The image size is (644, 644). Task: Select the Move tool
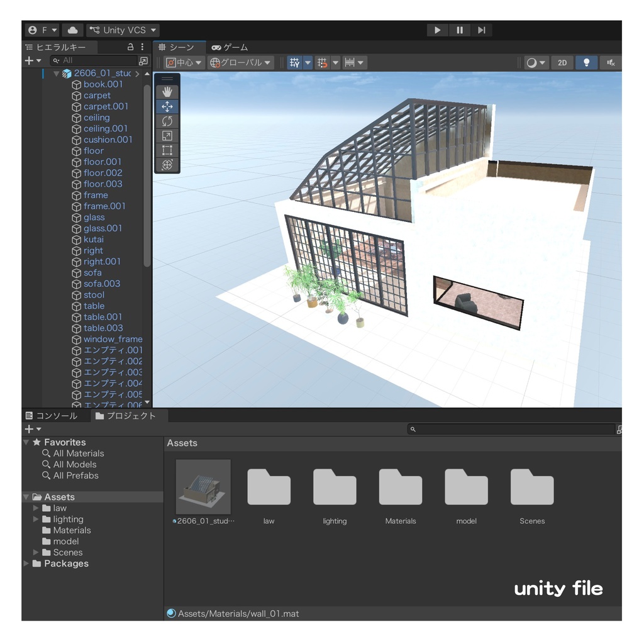pos(167,107)
